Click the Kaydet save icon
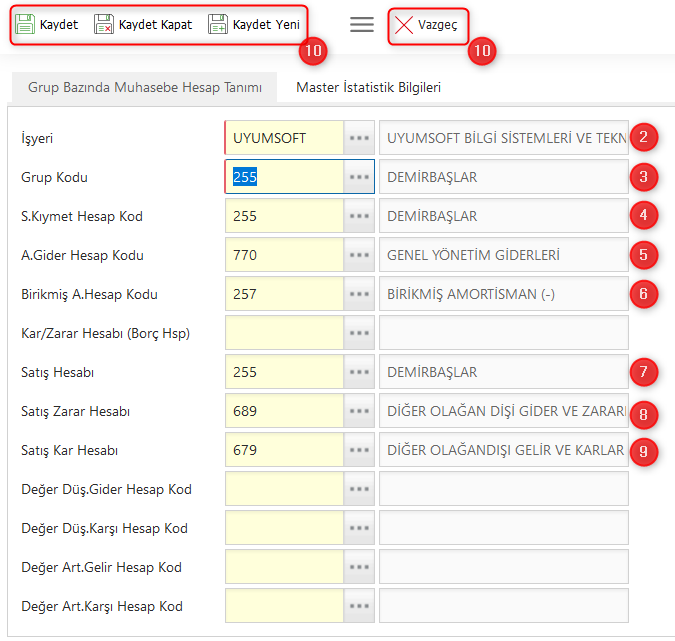 (26, 25)
